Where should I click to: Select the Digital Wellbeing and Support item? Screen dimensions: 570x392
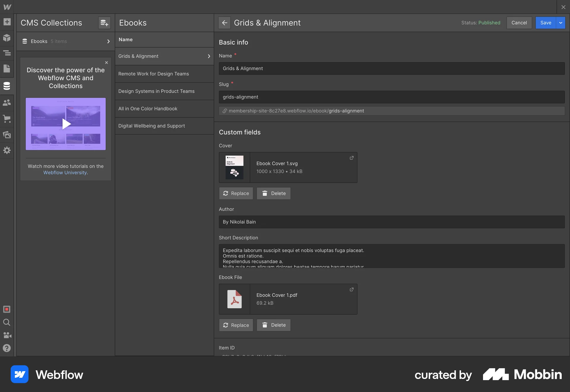point(152,126)
